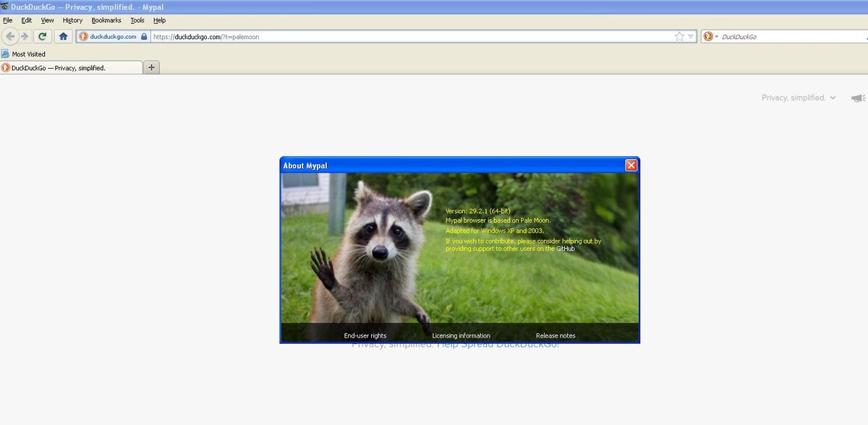Expand the 'Privacy, simplified.' page dropdown
This screenshot has height=425, width=868.
click(x=799, y=98)
